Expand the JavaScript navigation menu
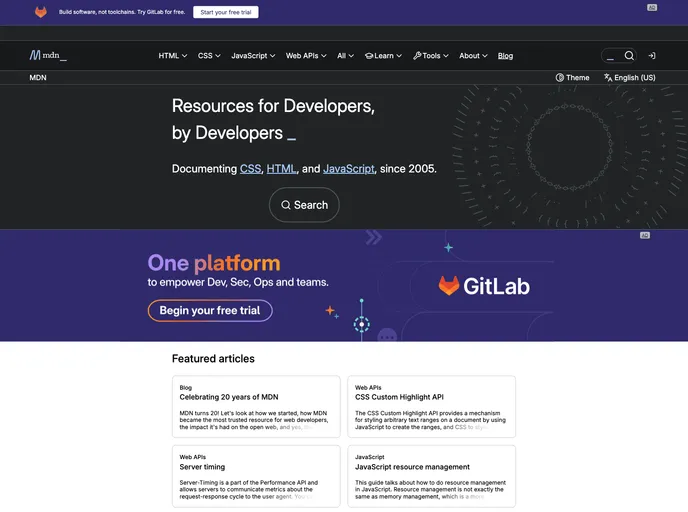 tap(253, 56)
